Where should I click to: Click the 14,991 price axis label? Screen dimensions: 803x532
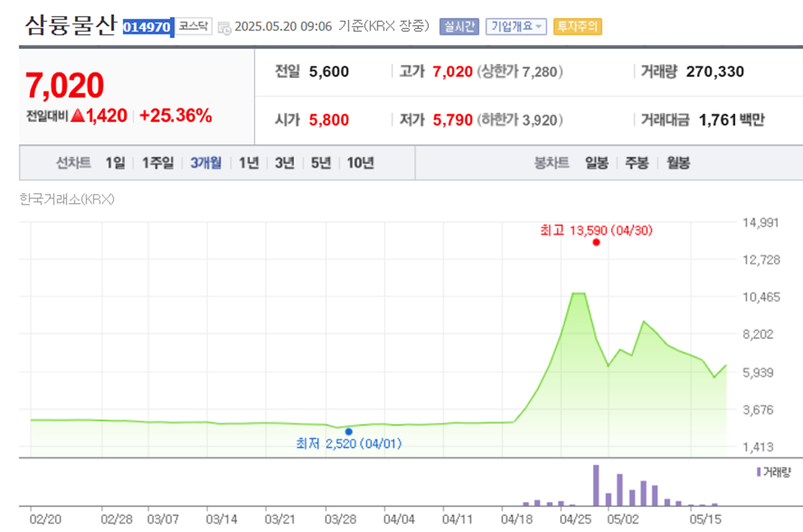(761, 223)
